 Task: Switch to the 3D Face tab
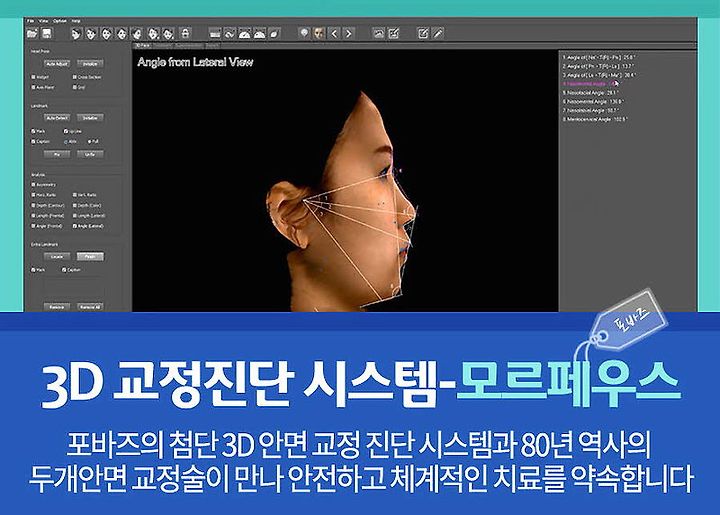142,45
